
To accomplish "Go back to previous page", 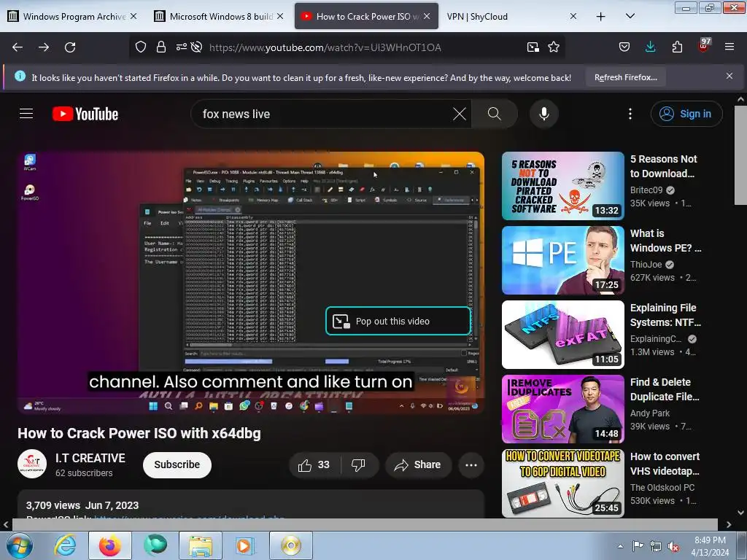I will (x=18, y=47).
